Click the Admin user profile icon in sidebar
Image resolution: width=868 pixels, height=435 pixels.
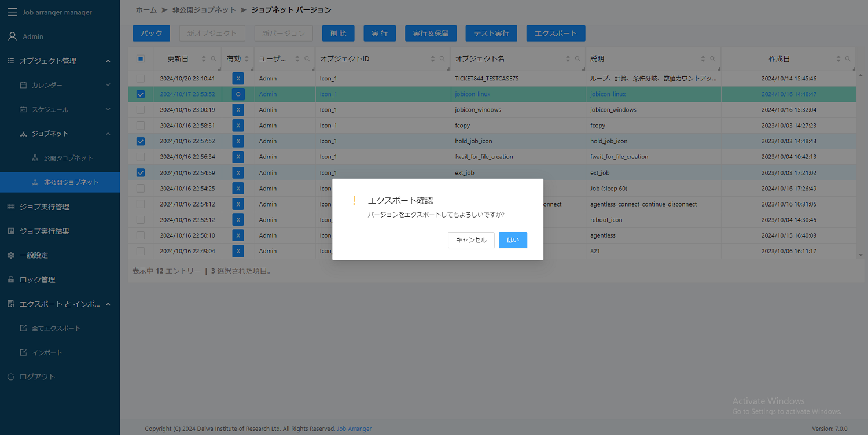click(x=11, y=36)
